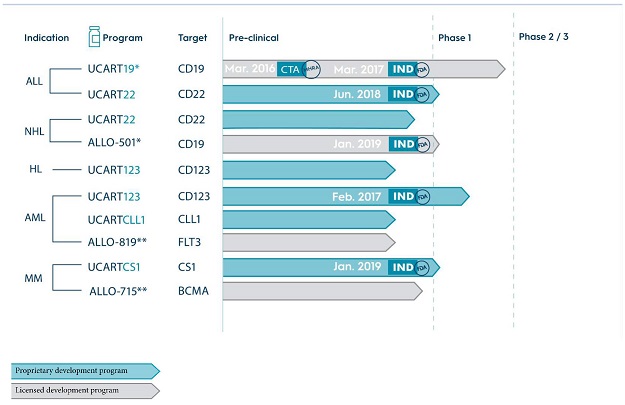Click the Phase 2 / 3 column header
625x405 pixels.
point(544,37)
